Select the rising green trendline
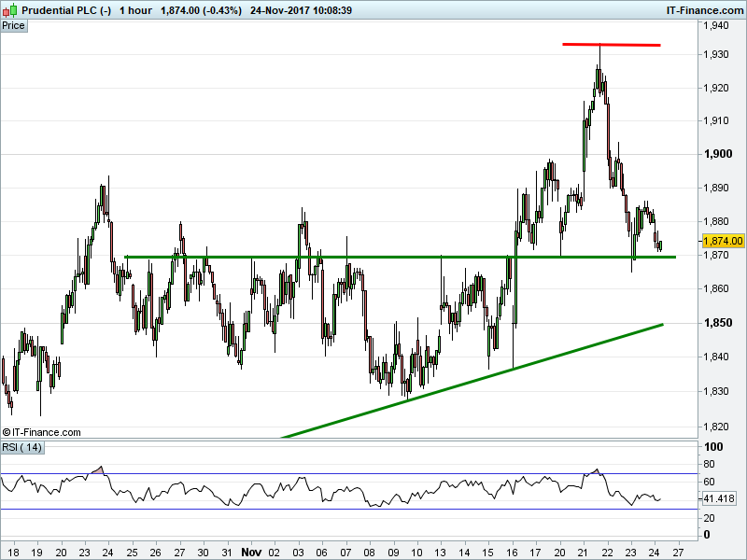The image size is (747, 560). click(x=472, y=381)
